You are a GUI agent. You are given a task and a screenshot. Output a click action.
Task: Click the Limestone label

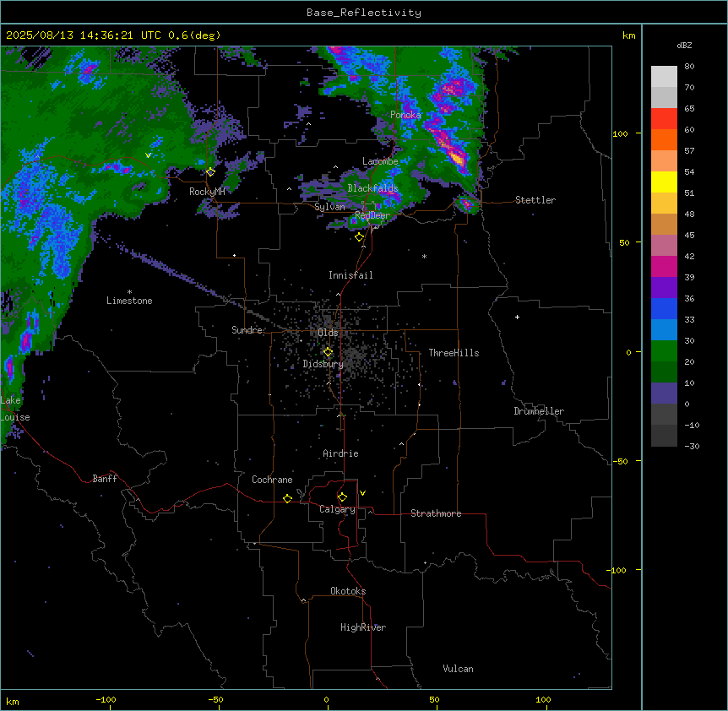pyautogui.click(x=129, y=301)
